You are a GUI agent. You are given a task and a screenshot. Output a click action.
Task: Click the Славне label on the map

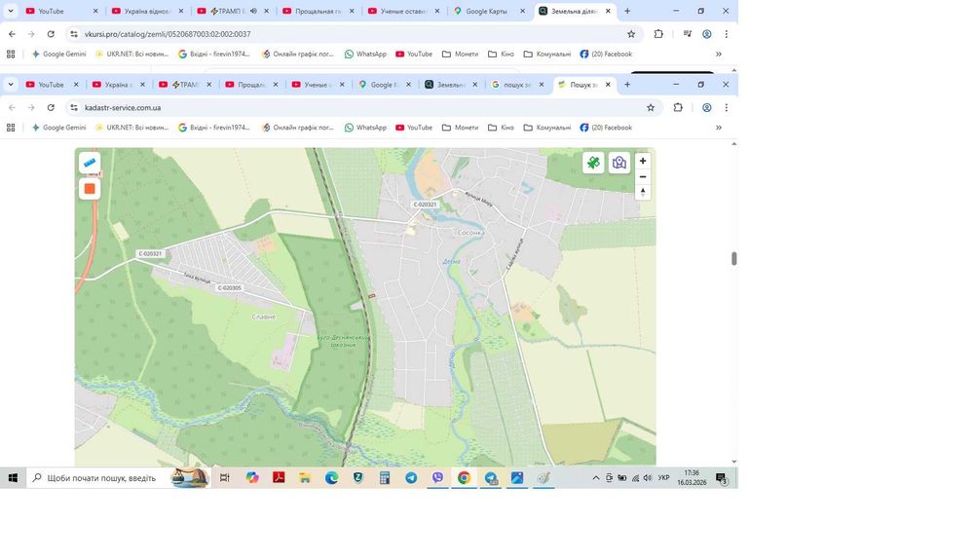click(263, 317)
